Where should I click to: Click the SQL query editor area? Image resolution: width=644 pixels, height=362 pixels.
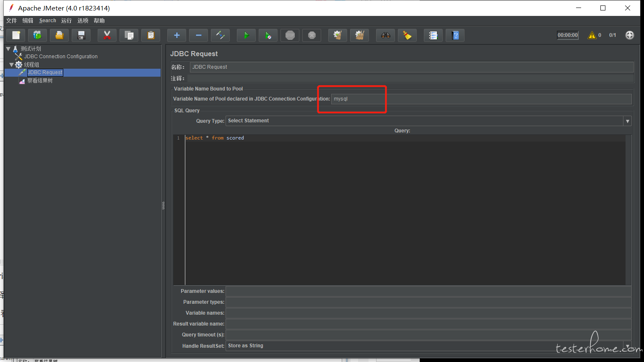[405, 209]
